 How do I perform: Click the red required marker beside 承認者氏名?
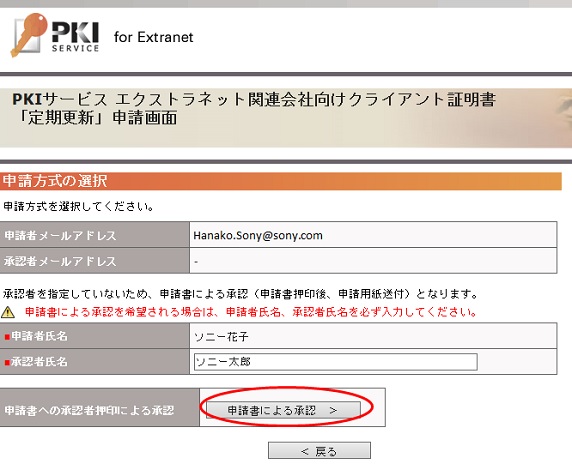tap(7, 362)
